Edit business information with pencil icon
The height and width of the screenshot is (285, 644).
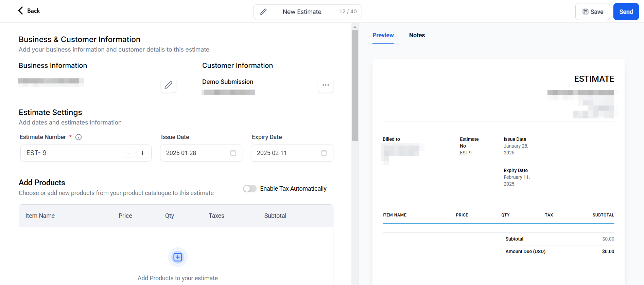coord(168,85)
